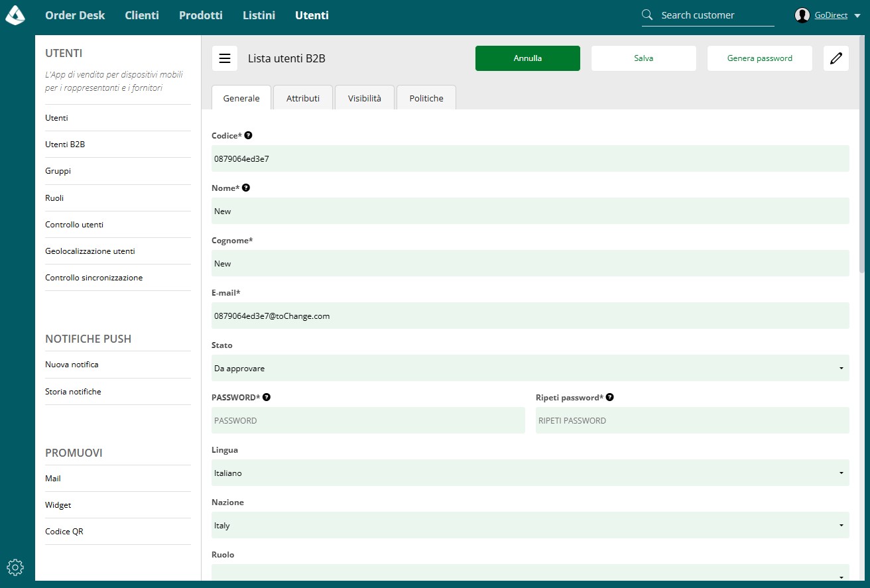The height and width of the screenshot is (588, 870).
Task: Open Controllo sincronizzazione in the sidebar
Action: (x=118, y=278)
